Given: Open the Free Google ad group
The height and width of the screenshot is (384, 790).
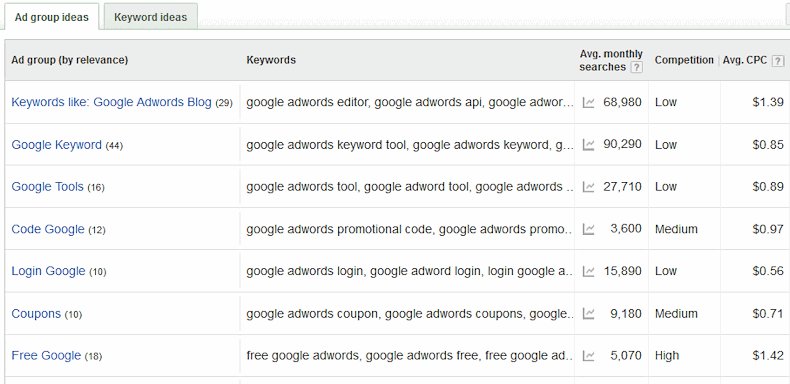Looking at the screenshot, I should tap(46, 356).
